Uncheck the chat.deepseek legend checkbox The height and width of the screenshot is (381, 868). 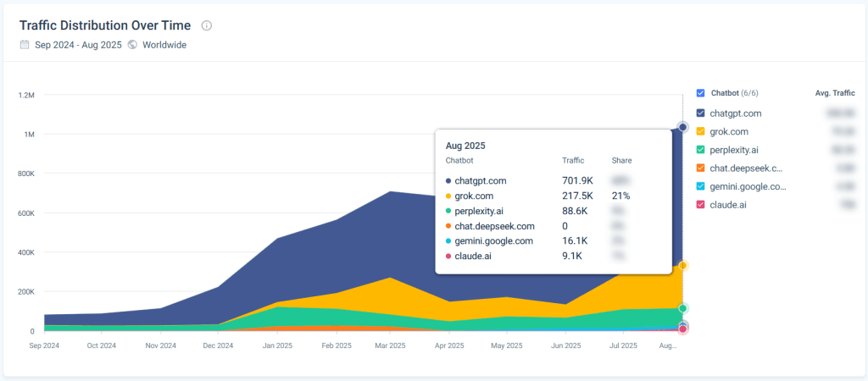tap(700, 168)
